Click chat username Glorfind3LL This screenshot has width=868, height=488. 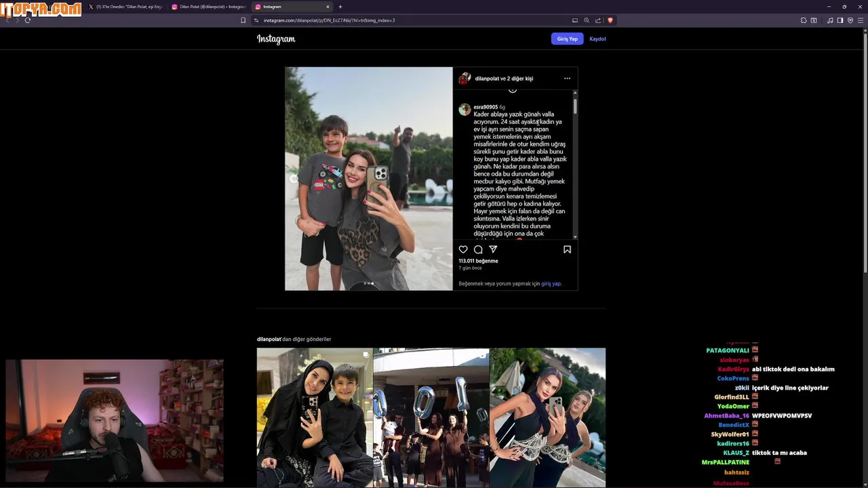tap(732, 397)
